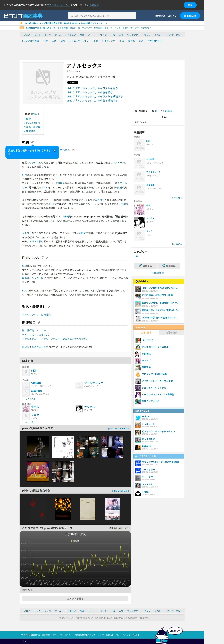Click the search magnifier icon in header
Image resolution: width=224 pixels, height=644 pixels.
tap(71, 16)
